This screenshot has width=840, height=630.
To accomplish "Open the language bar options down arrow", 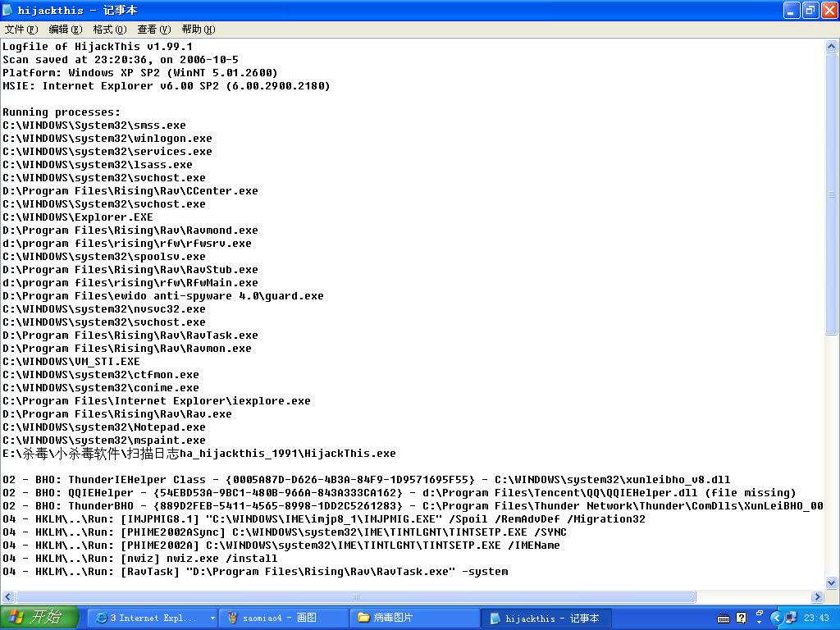I will [x=759, y=623].
